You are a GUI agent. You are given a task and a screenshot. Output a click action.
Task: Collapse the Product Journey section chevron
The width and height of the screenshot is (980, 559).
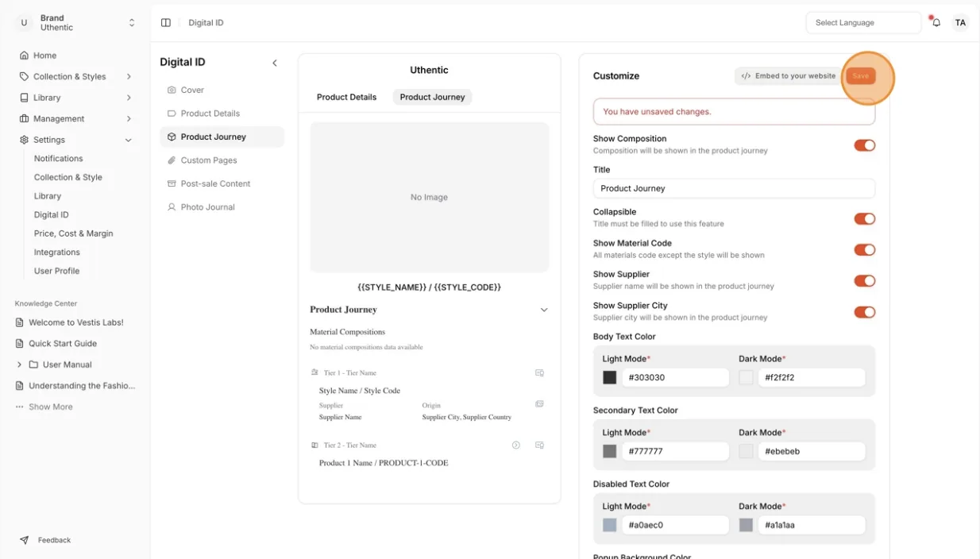point(544,310)
